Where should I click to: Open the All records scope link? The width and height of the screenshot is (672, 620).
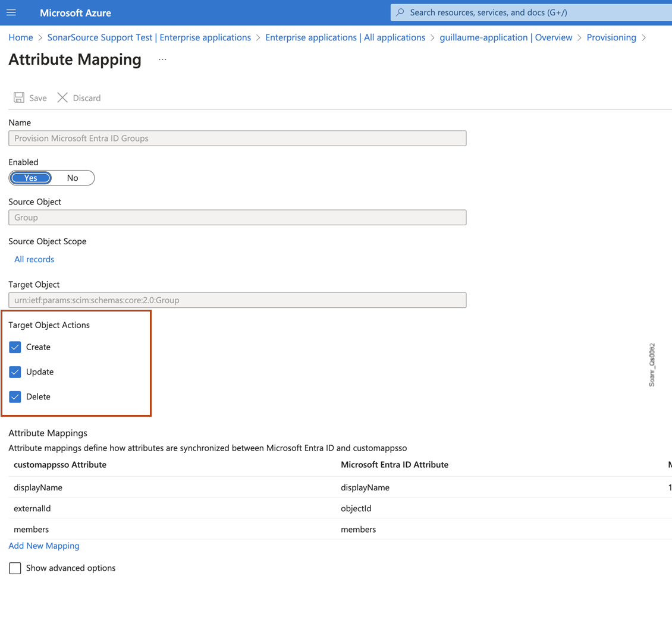(x=34, y=259)
